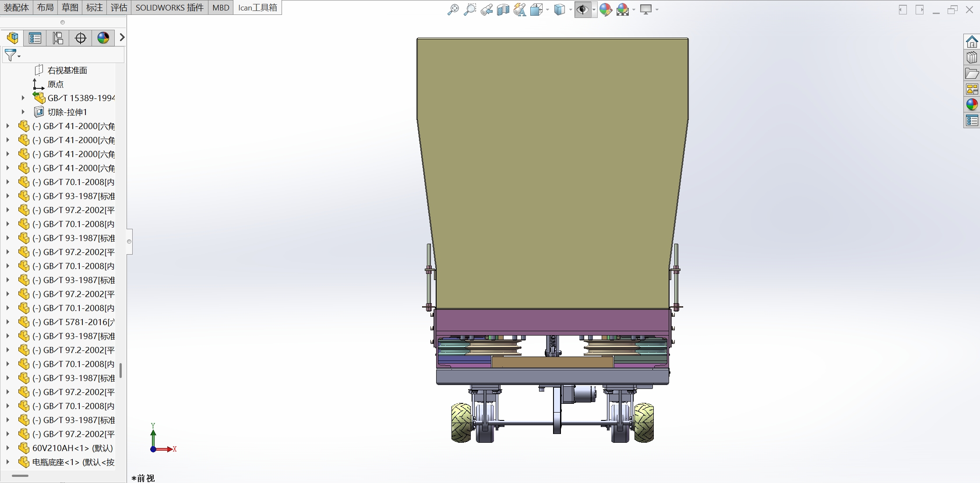Expand the 切除-拉伸1 feature node
The image size is (980, 483).
point(23,112)
